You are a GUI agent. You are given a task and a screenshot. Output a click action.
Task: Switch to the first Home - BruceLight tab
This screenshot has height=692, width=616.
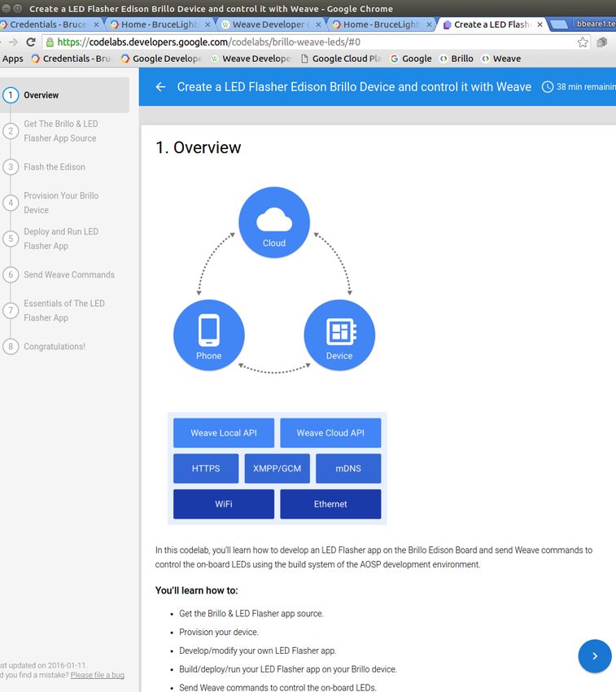tap(159, 24)
